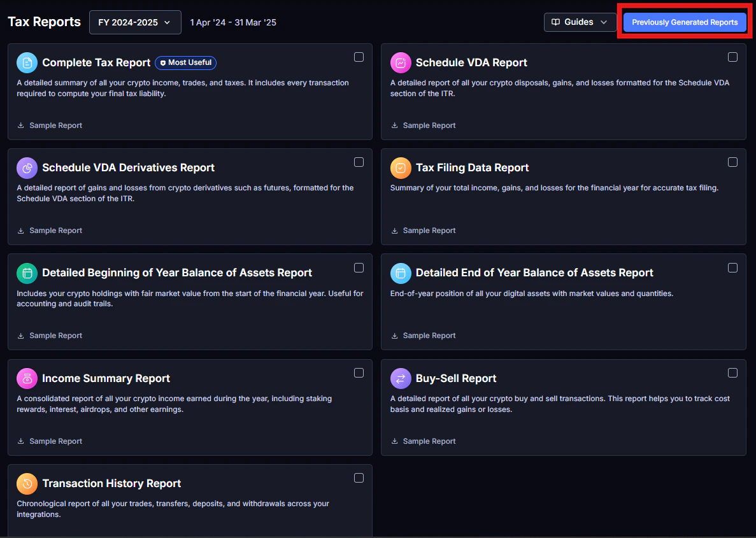Click the Complete Tax Report document icon
756x538 pixels.
pyautogui.click(x=27, y=62)
